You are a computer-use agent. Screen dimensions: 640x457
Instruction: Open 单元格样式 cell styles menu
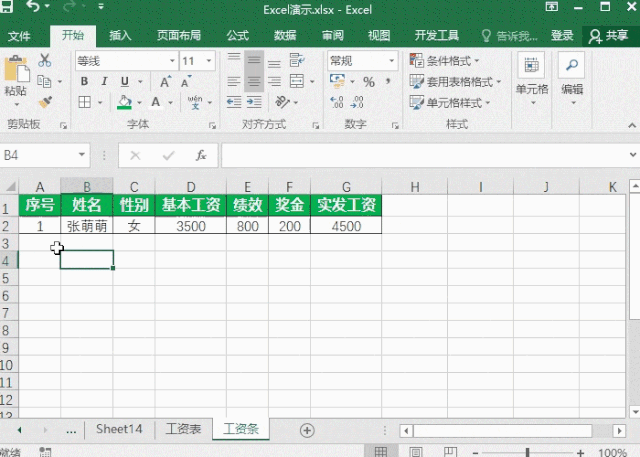pyautogui.click(x=450, y=102)
